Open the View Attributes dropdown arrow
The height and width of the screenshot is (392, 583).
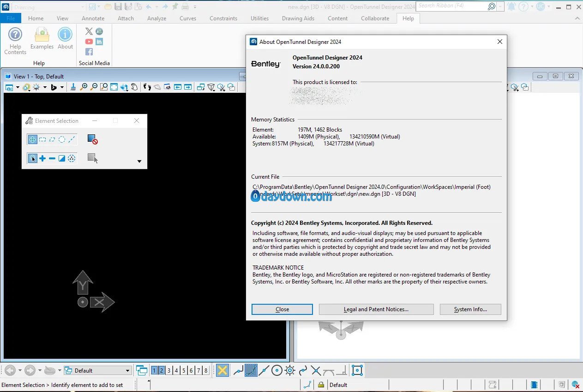point(18,87)
